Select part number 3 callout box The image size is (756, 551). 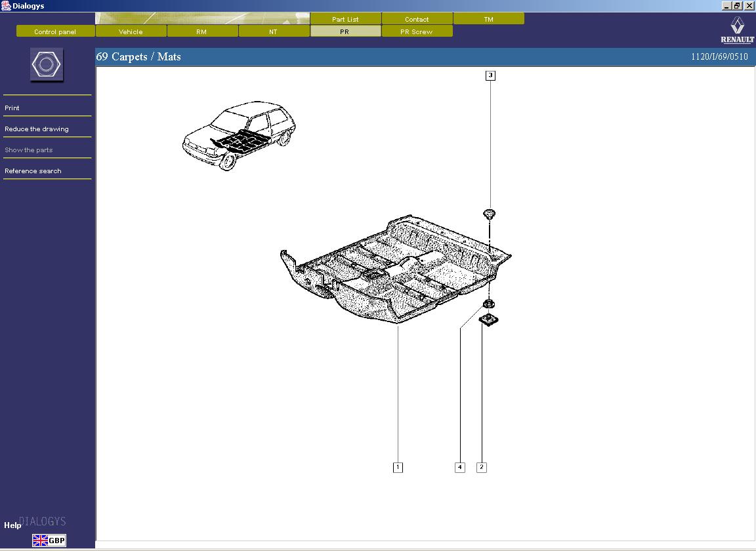(490, 75)
